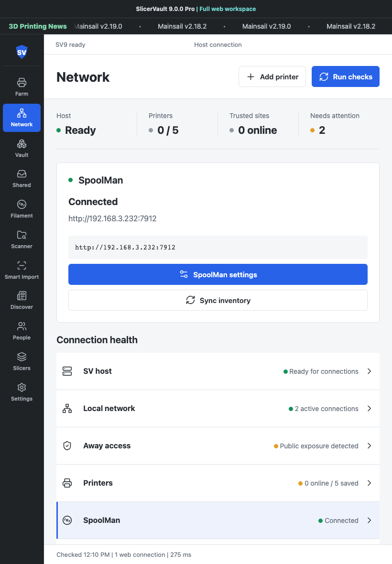This screenshot has width=392, height=564.
Task: Click the SlicerVault 9.0.0 Pro title
Action: click(165, 9)
